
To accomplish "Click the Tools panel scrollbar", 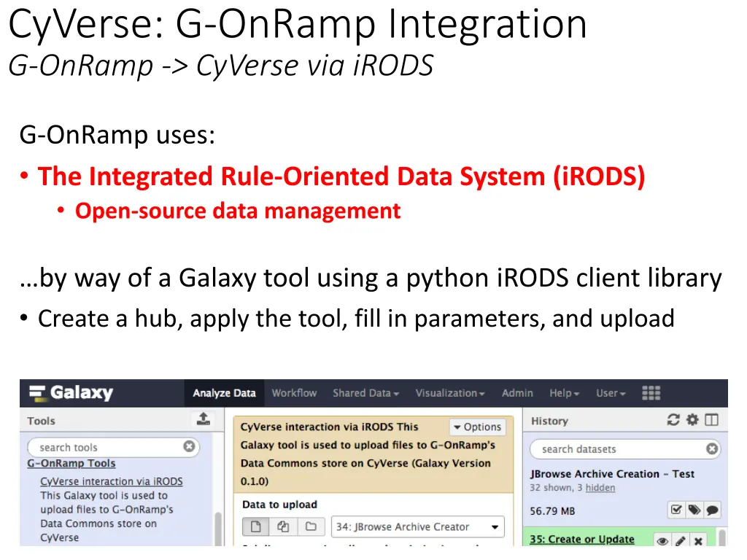I will pyautogui.click(x=218, y=529).
